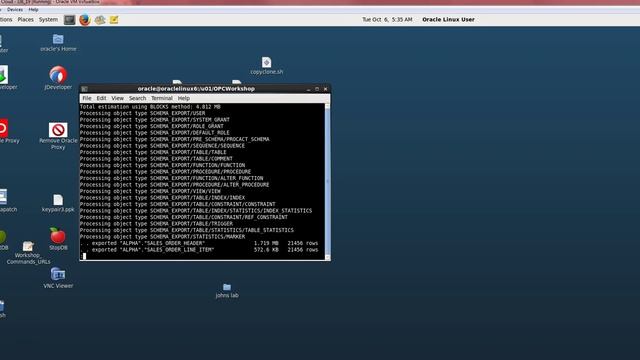Screen dimensions: 640x360
Task: Open the terminal launcher in the top panel
Action: point(69,20)
